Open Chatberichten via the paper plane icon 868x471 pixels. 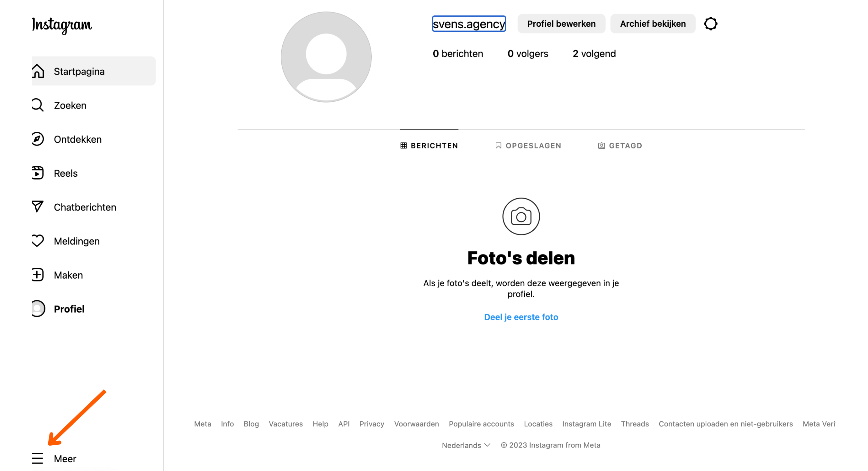(37, 207)
